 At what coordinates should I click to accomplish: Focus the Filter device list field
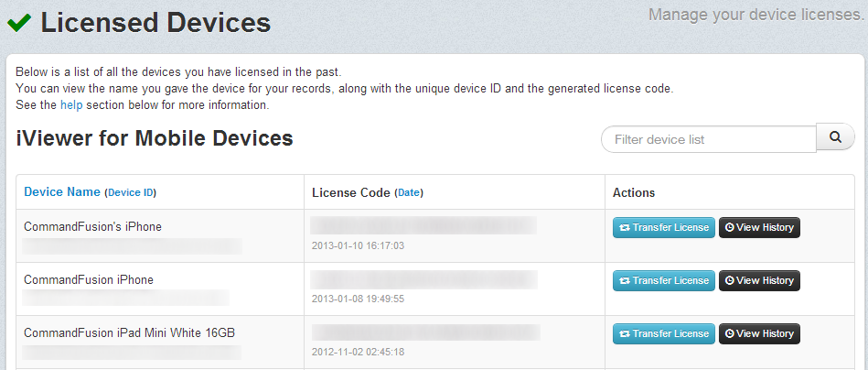708,139
